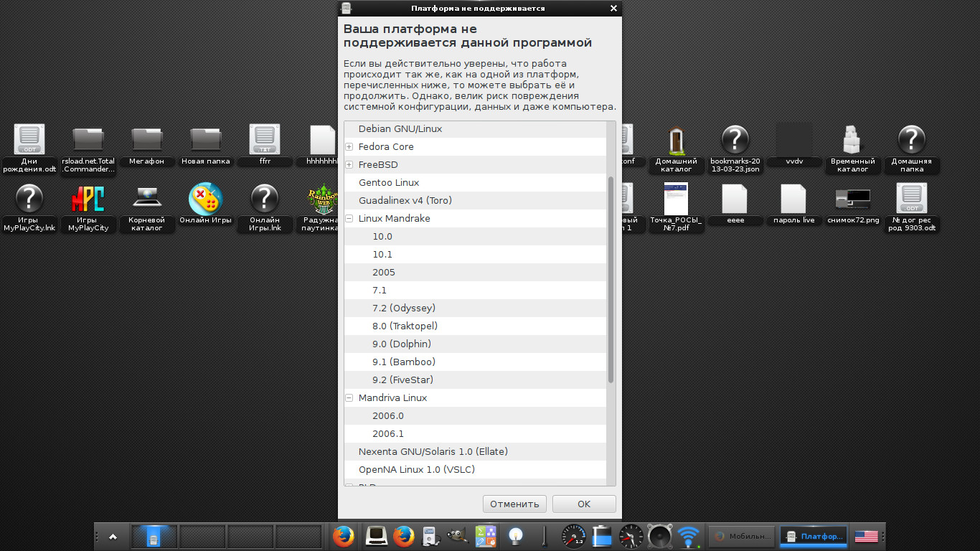Choose Nexenta GNU/Solaris 1.0 (Ellate)
Screen dimensions: 980x551
pos(475,452)
